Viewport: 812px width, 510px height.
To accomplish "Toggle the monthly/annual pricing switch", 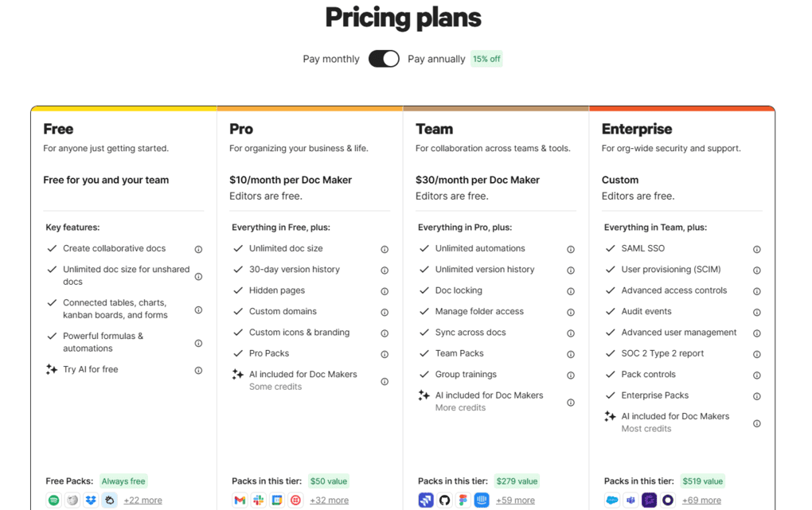I will point(384,58).
